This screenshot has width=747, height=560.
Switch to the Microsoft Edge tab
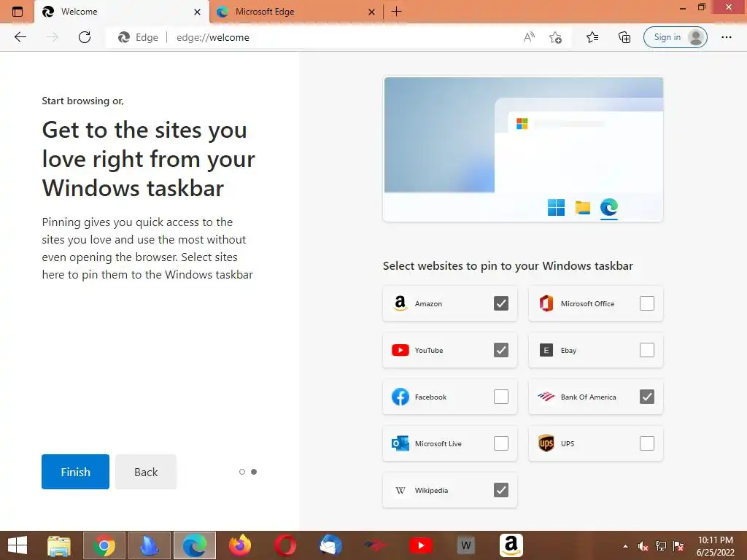296,12
